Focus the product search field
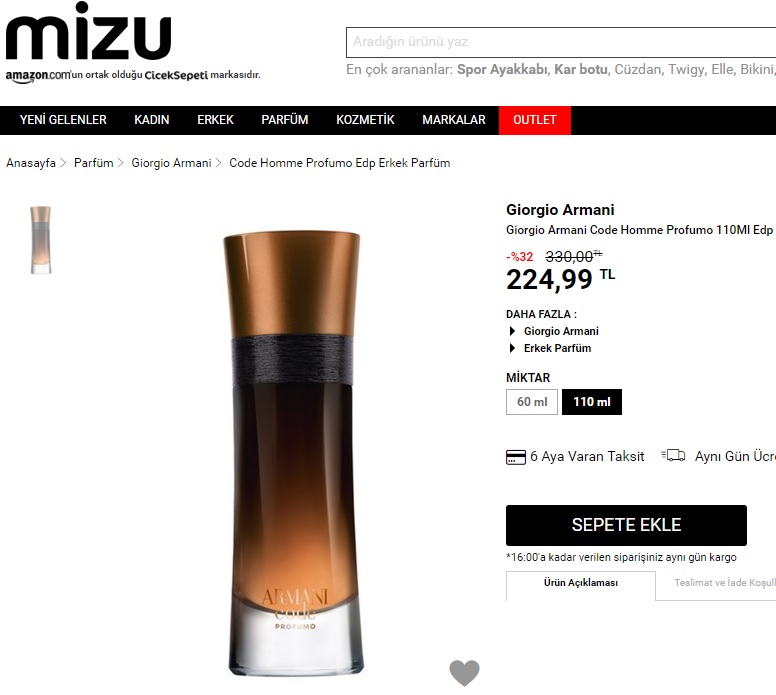The image size is (776, 695). tap(561, 42)
